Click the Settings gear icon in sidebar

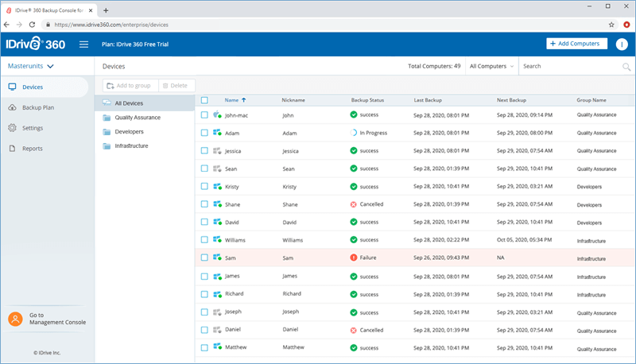click(12, 128)
